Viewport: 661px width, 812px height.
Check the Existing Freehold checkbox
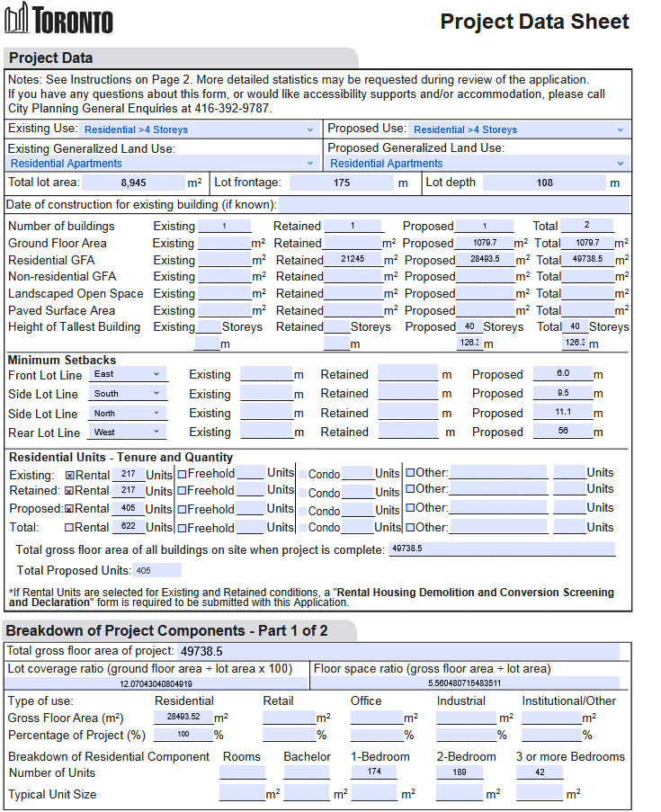182,474
